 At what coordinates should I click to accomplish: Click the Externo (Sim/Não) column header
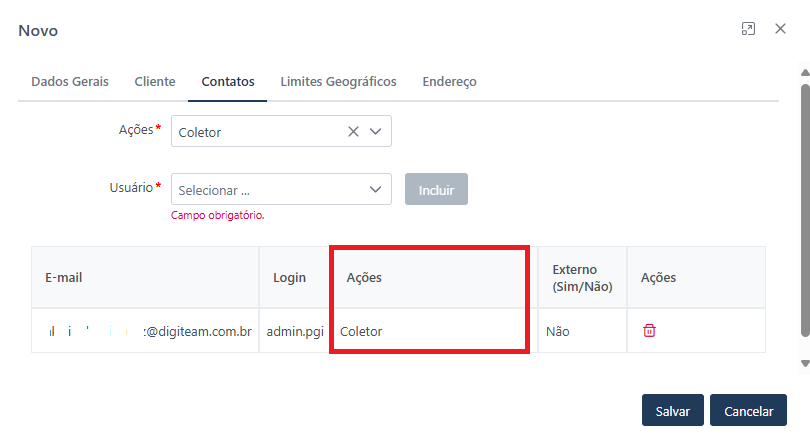(582, 278)
